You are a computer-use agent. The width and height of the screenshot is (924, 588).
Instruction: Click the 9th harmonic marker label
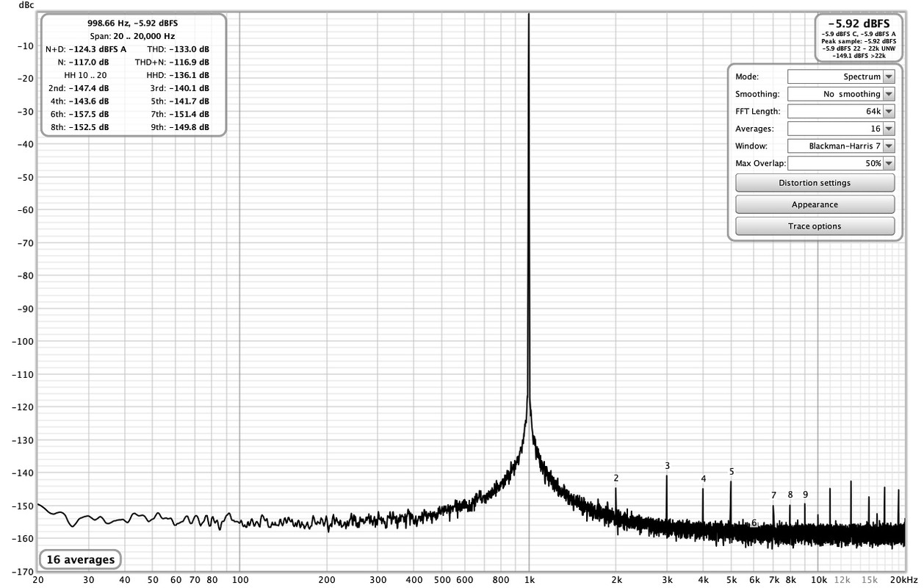click(805, 495)
